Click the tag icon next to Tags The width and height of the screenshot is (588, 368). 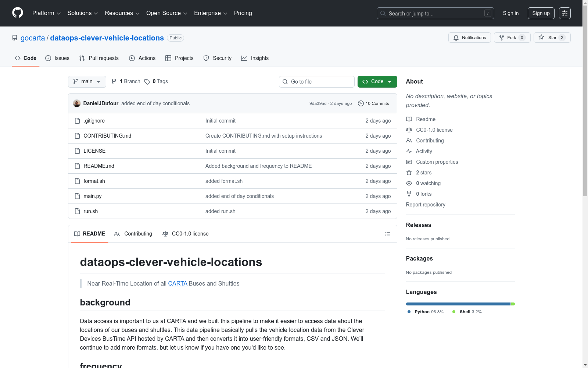[147, 82]
